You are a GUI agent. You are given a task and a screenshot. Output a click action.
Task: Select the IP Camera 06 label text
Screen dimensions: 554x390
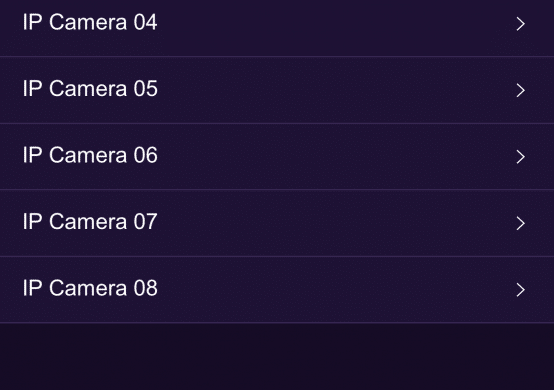click(x=90, y=155)
